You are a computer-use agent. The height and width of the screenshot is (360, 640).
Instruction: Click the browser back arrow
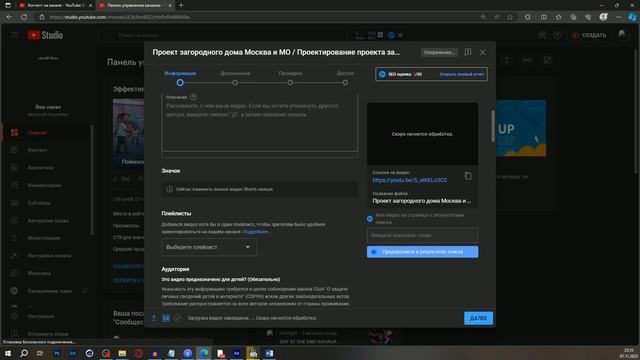9,17
